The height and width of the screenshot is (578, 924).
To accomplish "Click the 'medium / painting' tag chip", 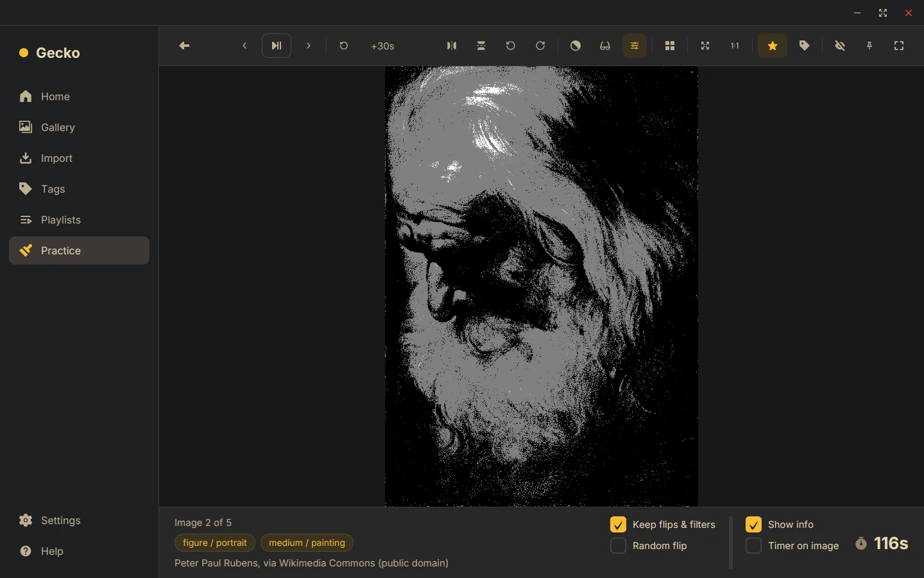I will point(307,543).
